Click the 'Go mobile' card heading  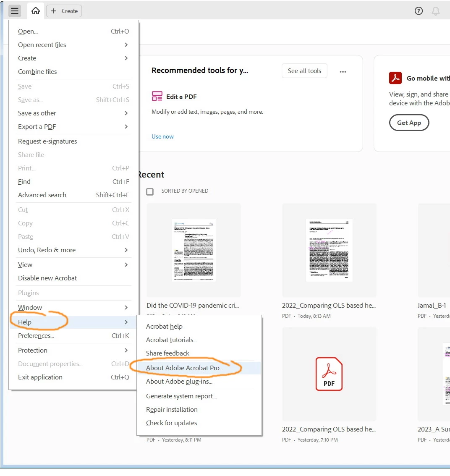(428, 78)
